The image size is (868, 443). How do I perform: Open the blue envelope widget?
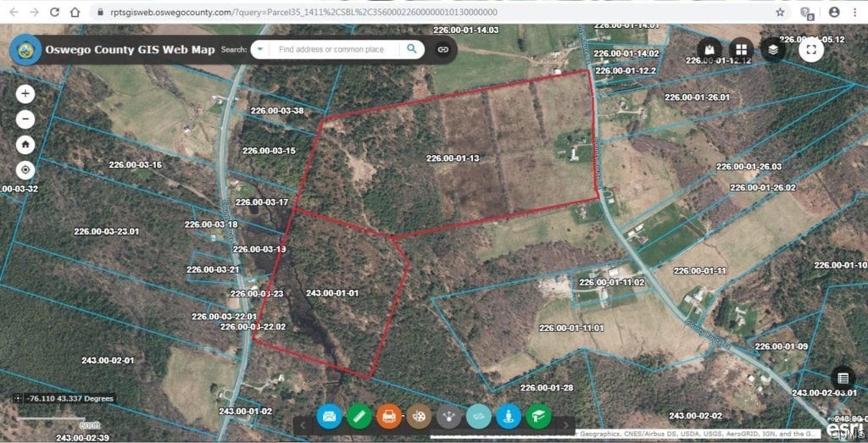(x=330, y=416)
